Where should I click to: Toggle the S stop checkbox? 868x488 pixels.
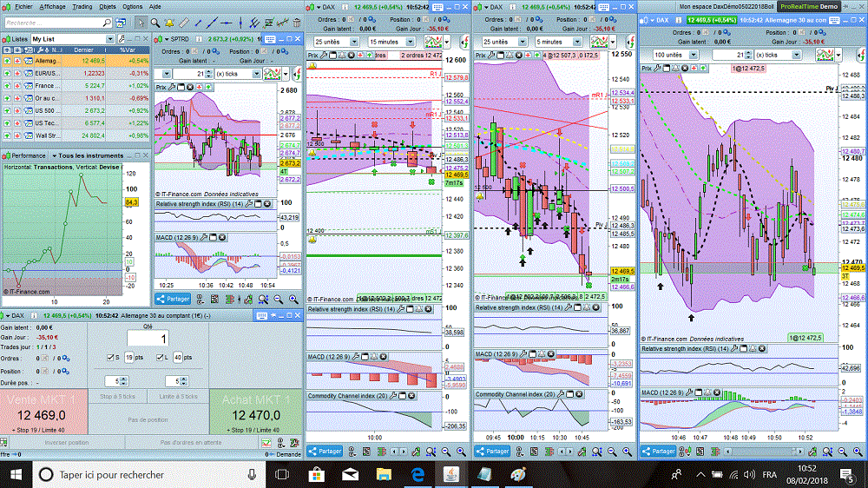[110, 357]
